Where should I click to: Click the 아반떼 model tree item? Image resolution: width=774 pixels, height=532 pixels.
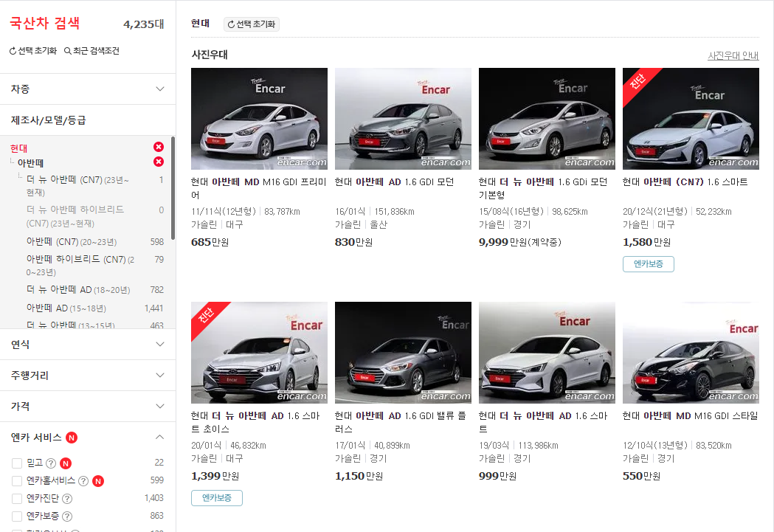pyautogui.click(x=30, y=163)
